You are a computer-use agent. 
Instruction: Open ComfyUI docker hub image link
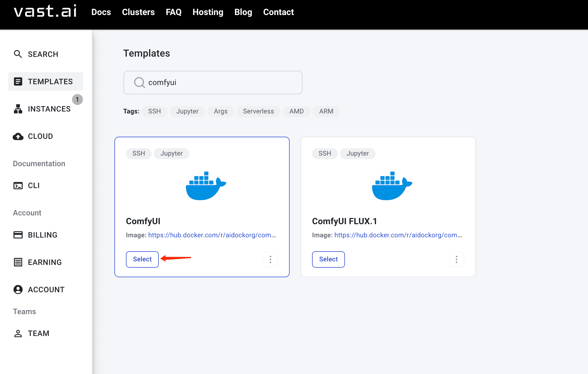click(212, 235)
